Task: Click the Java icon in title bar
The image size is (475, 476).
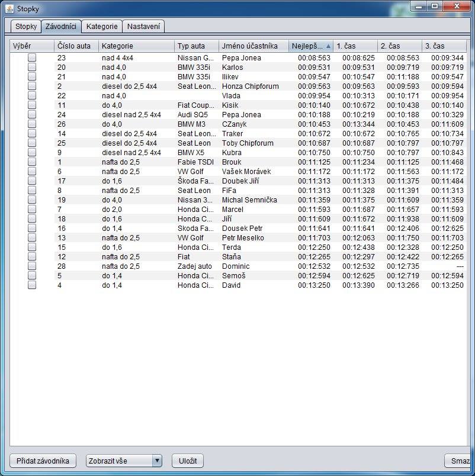Action: coord(9,8)
